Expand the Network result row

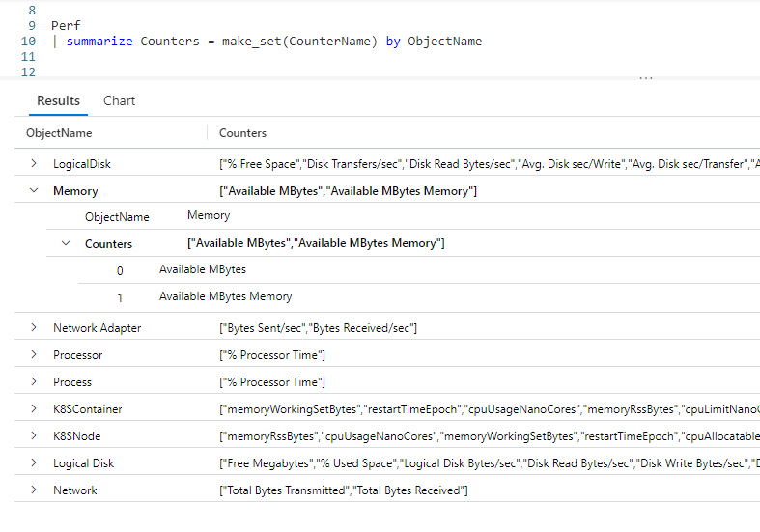tap(34, 490)
